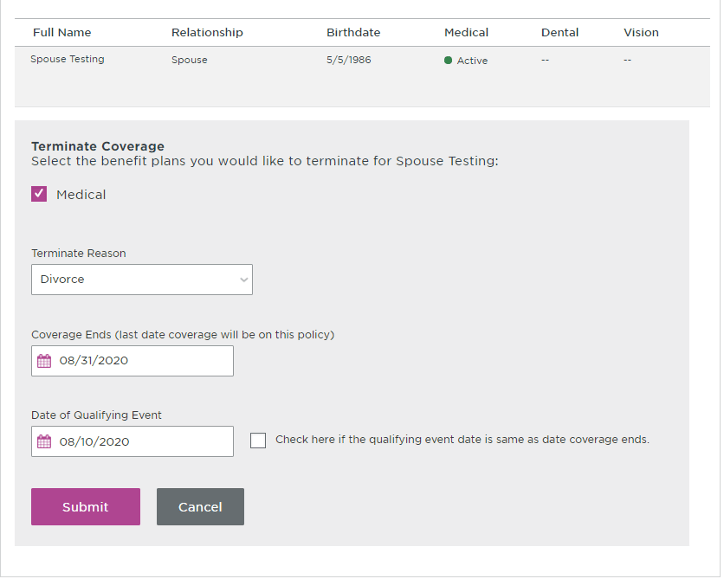Open calendar icon for Coverage Ends date

(x=44, y=361)
